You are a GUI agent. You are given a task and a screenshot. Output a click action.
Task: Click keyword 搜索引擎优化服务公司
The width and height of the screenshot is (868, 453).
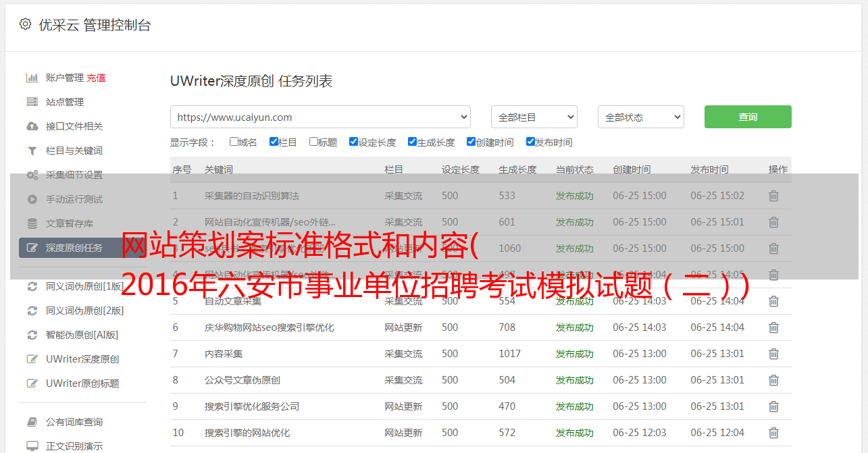click(x=252, y=406)
